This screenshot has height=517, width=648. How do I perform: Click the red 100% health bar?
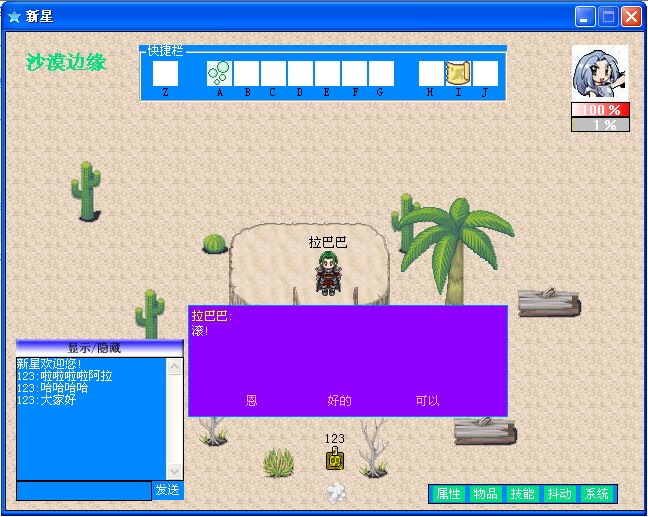coord(600,110)
